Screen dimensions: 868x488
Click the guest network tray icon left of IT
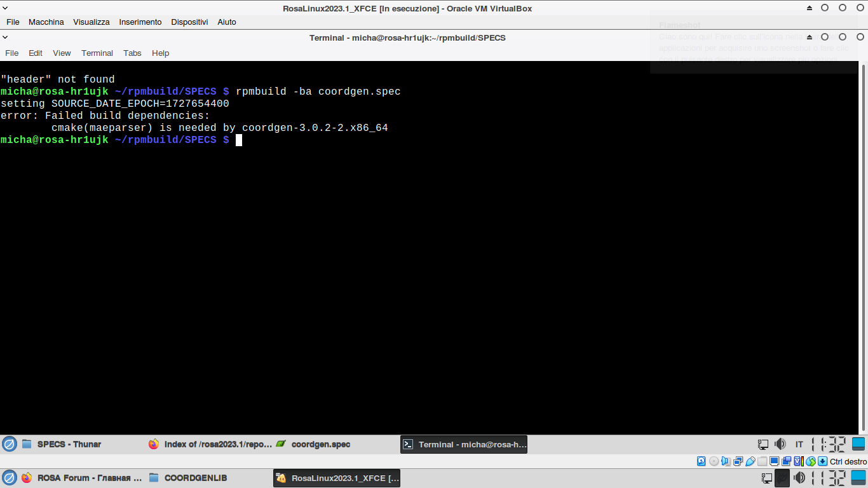click(x=763, y=444)
